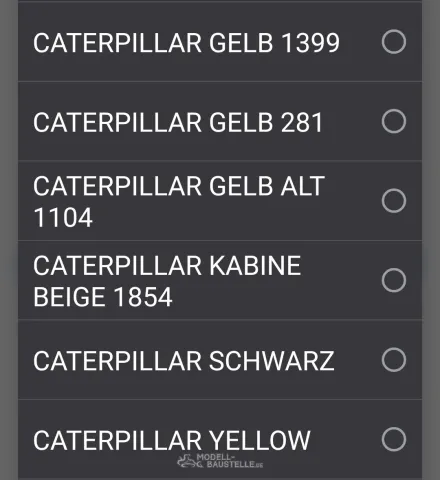Click the excavator graphic in the watermark
The height and width of the screenshot is (480, 440).
189,462
